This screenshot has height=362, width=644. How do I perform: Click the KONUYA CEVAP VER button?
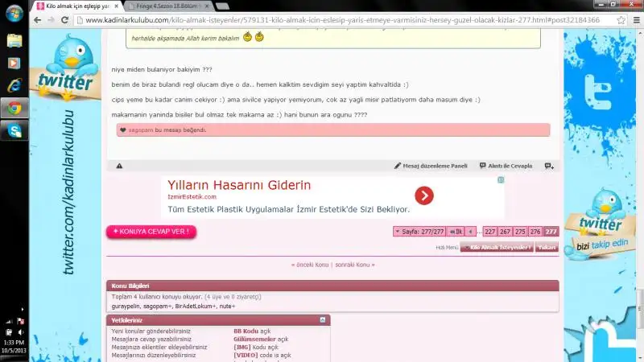point(151,232)
